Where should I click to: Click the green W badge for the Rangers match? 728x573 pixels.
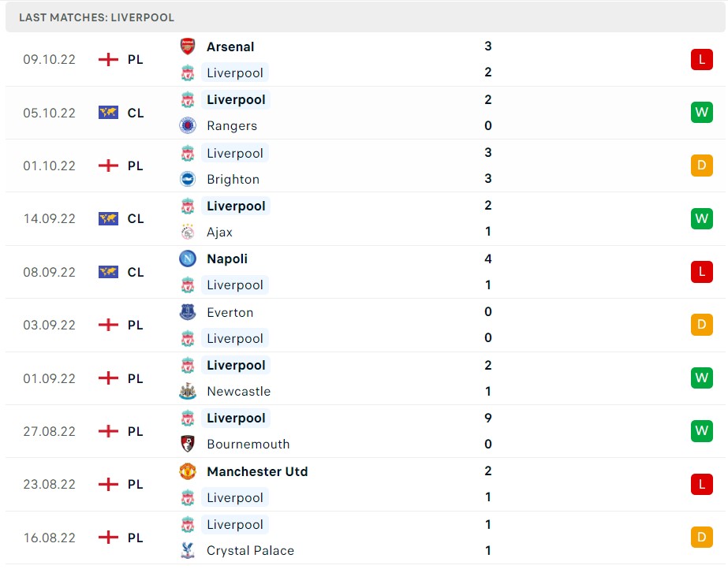click(701, 113)
